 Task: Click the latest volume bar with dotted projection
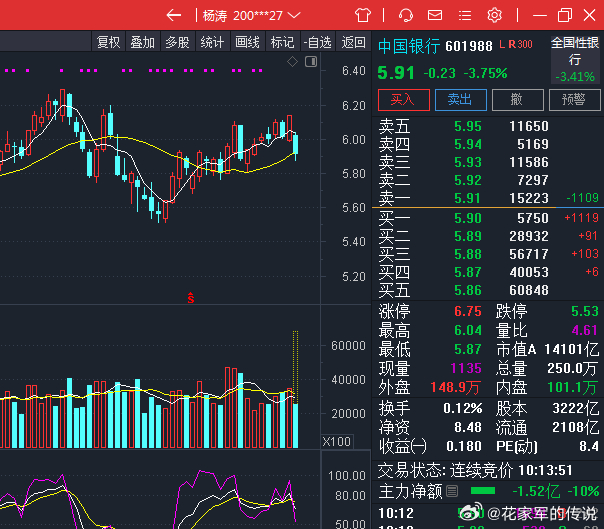(x=296, y=389)
